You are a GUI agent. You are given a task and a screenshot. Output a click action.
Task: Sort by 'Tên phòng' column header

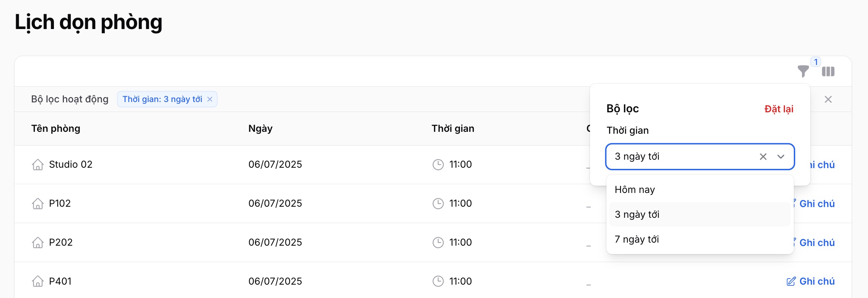[56, 128]
